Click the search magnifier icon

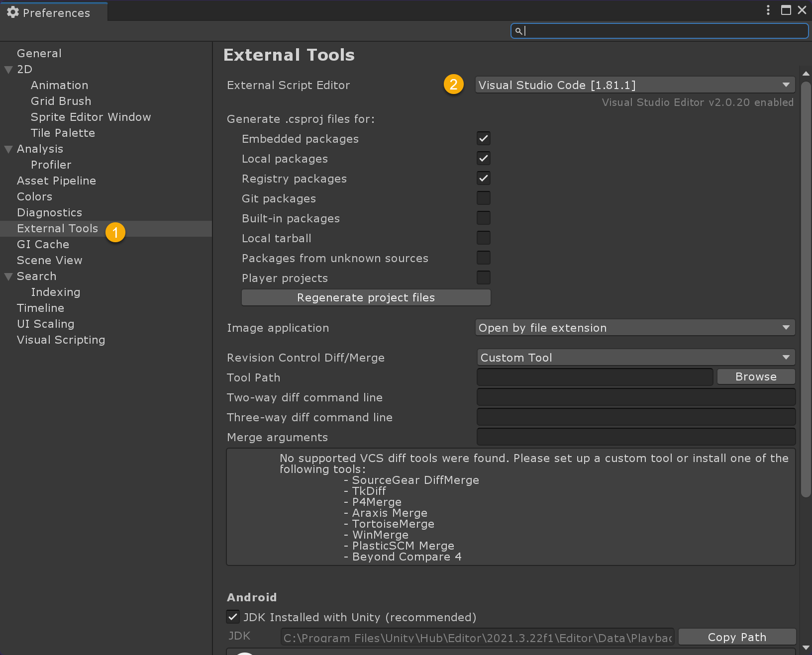point(518,31)
